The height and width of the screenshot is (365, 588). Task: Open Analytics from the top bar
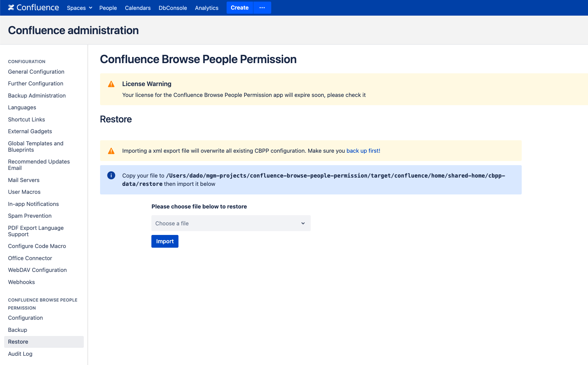(207, 8)
